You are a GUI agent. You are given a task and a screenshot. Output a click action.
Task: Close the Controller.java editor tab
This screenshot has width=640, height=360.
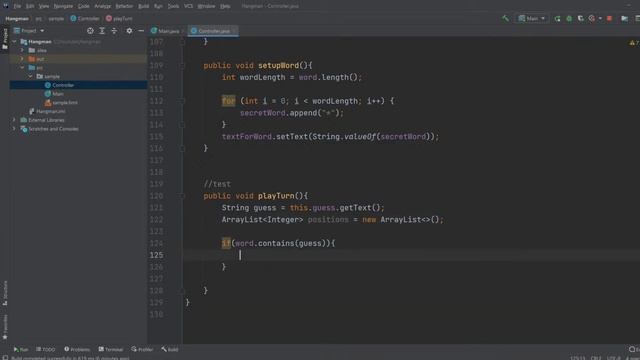pyautogui.click(x=234, y=31)
